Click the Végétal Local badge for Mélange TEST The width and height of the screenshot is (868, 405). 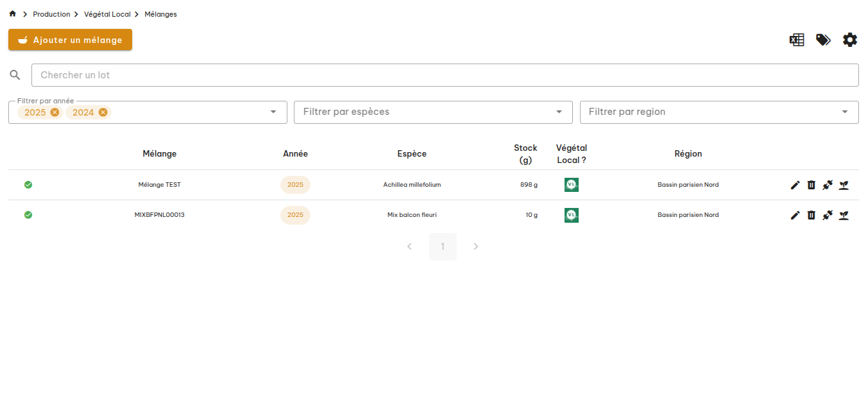(x=571, y=185)
